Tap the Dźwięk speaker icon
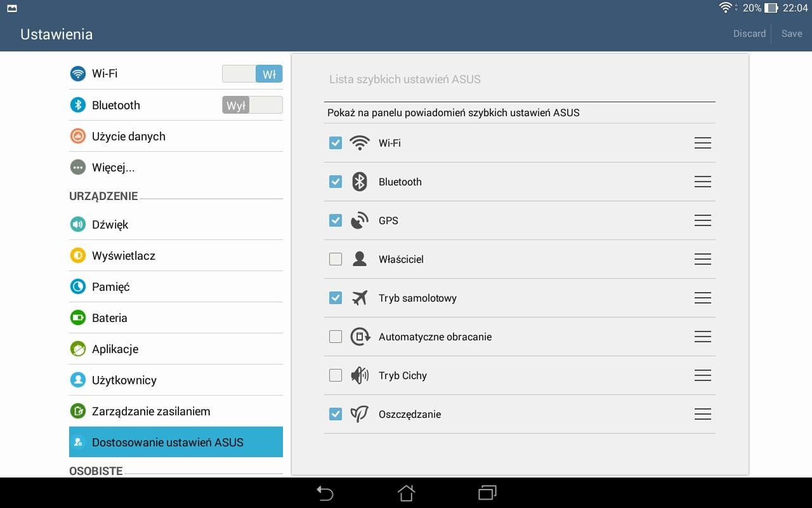The width and height of the screenshot is (812, 508). point(77,224)
